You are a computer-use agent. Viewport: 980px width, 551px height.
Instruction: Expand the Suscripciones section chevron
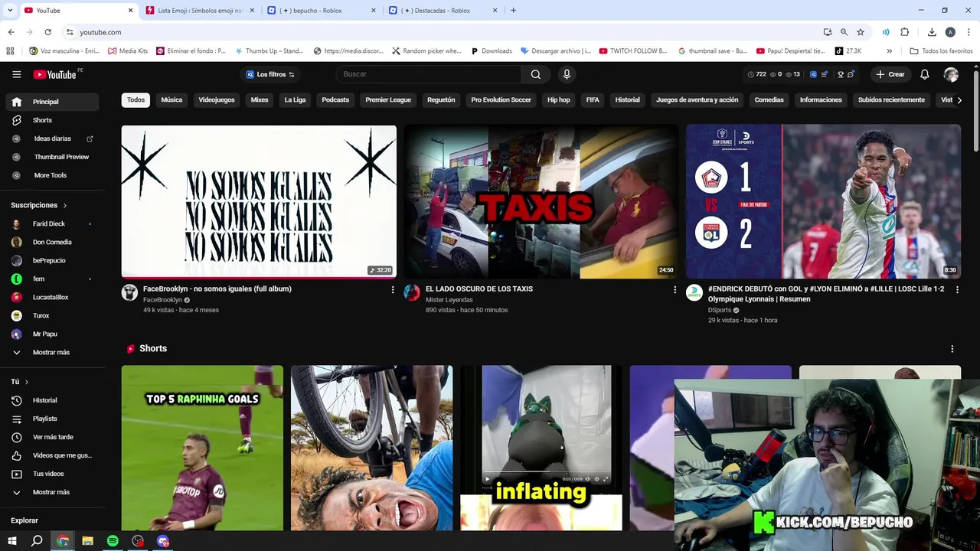65,205
